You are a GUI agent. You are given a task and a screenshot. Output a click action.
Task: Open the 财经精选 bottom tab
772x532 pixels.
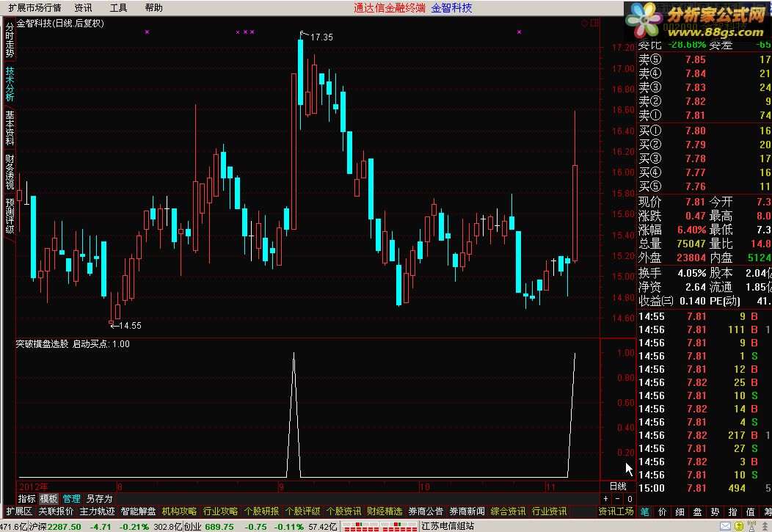tap(385, 511)
